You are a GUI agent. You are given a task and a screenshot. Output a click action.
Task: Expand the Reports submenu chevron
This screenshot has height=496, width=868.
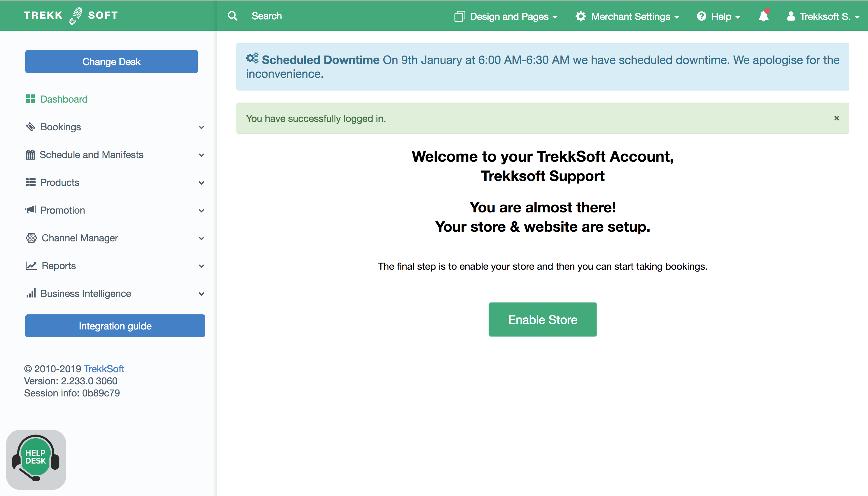[201, 266]
